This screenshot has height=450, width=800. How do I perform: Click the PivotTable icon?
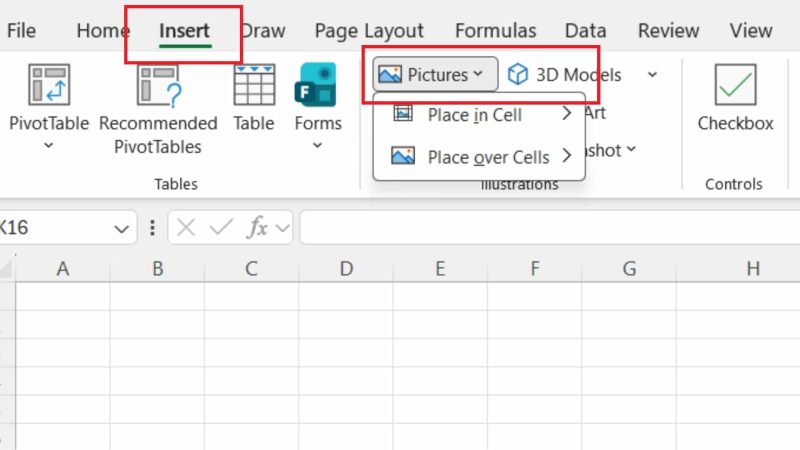point(49,85)
